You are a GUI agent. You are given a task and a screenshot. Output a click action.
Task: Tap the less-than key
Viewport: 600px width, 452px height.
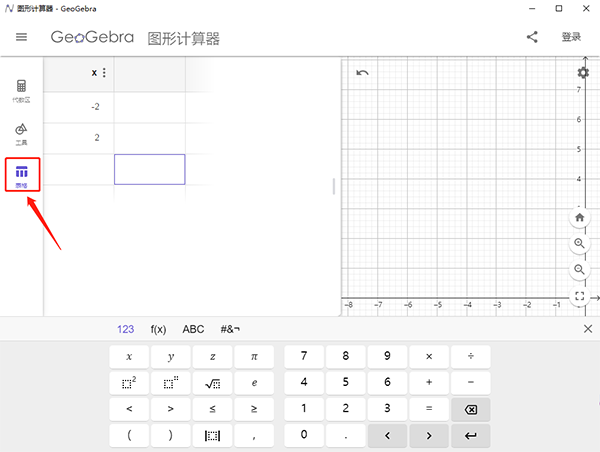(x=129, y=409)
